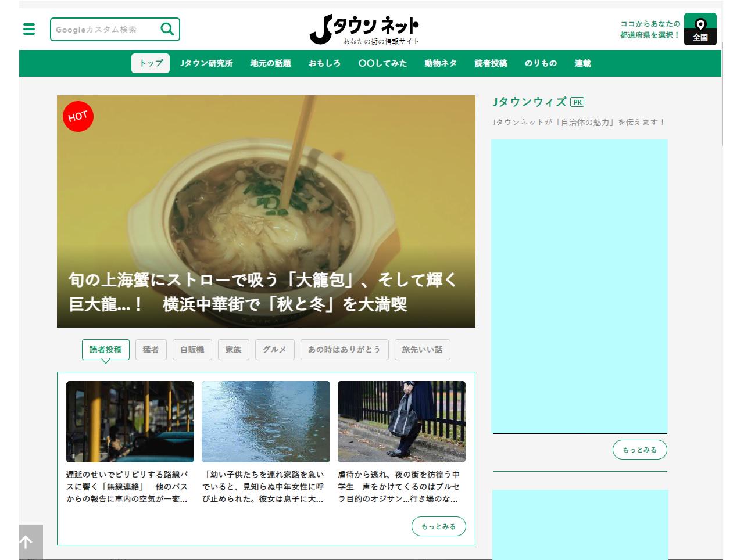Expand more stories with もっとみる below article list
The width and height of the screenshot is (744, 560).
(x=439, y=526)
